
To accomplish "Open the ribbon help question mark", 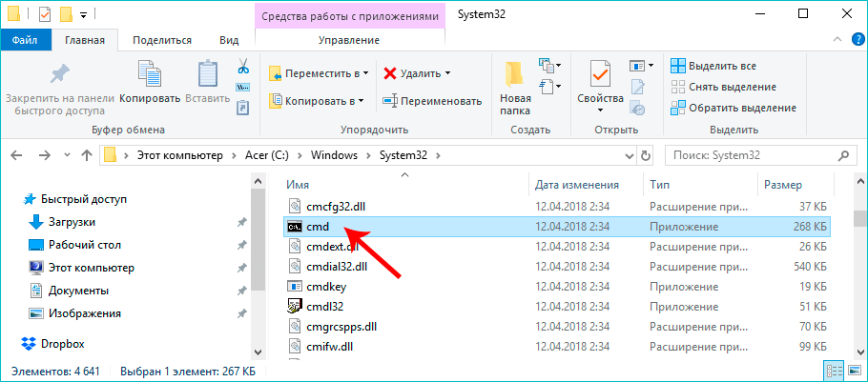I will click(852, 40).
